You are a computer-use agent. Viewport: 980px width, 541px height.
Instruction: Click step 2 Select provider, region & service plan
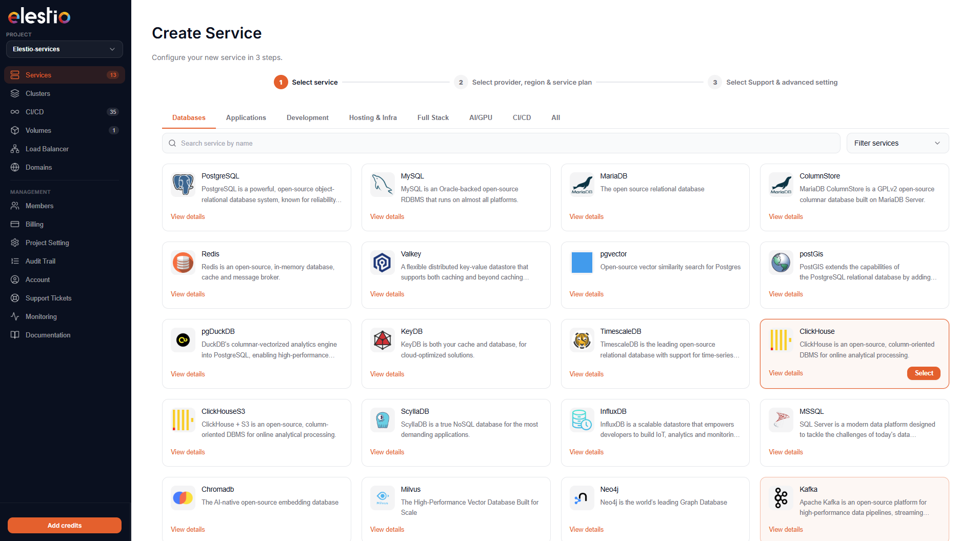[x=523, y=82]
